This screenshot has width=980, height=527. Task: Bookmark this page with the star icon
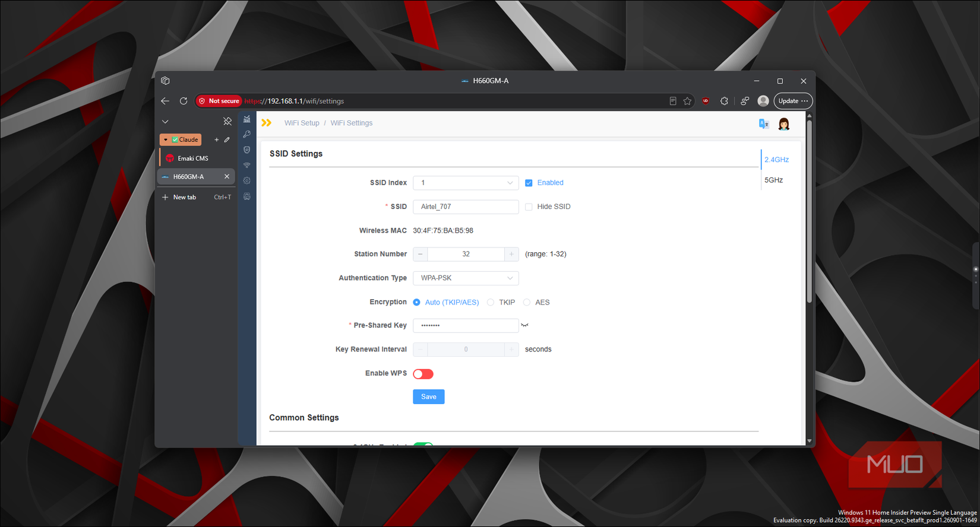point(688,101)
